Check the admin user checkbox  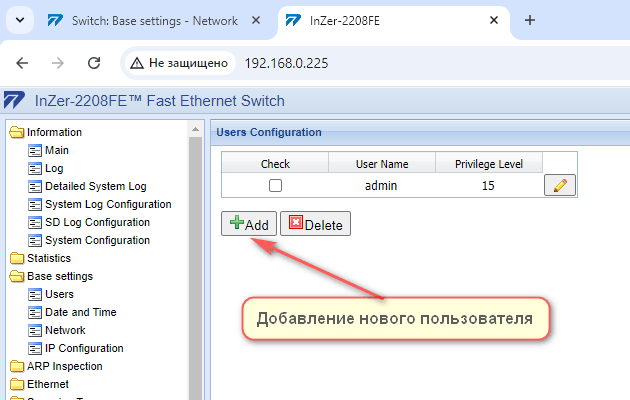click(275, 186)
